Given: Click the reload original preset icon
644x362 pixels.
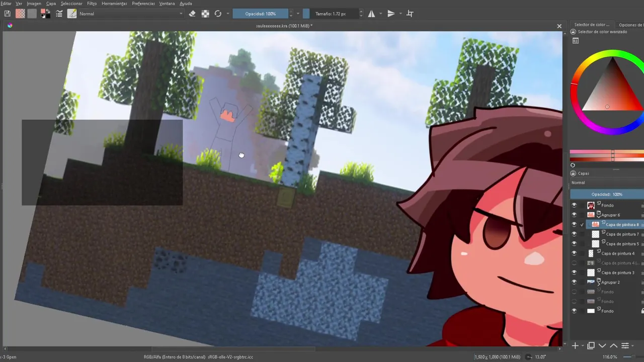Looking at the screenshot, I should point(218,14).
